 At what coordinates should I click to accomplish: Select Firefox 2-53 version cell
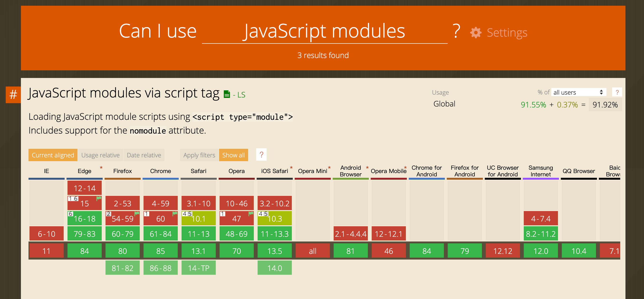122,203
